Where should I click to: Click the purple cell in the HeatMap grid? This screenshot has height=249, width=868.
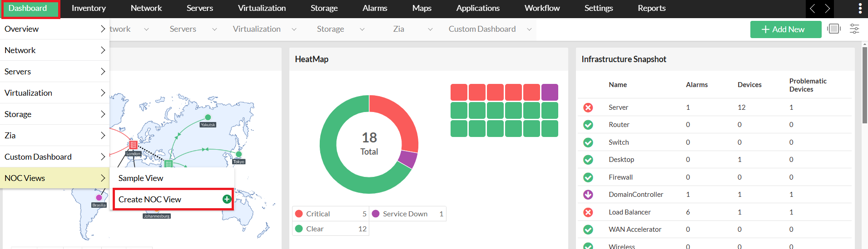(550, 93)
